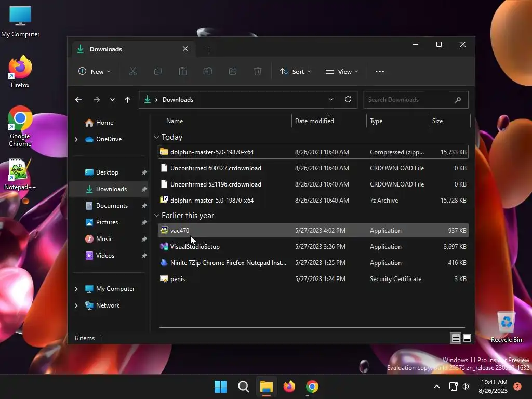Sort by the Name column header
Image resolution: width=532 pixels, height=399 pixels.
tap(224, 121)
